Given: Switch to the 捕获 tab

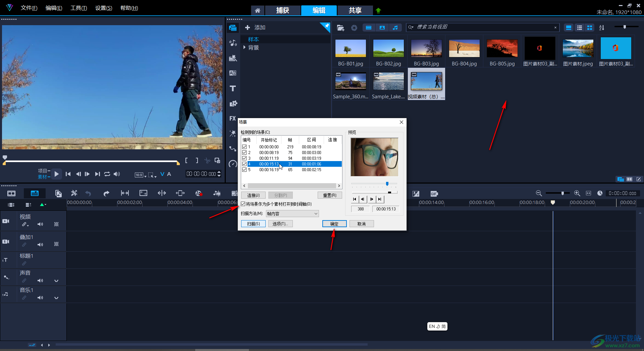Looking at the screenshot, I should [x=282, y=10].
